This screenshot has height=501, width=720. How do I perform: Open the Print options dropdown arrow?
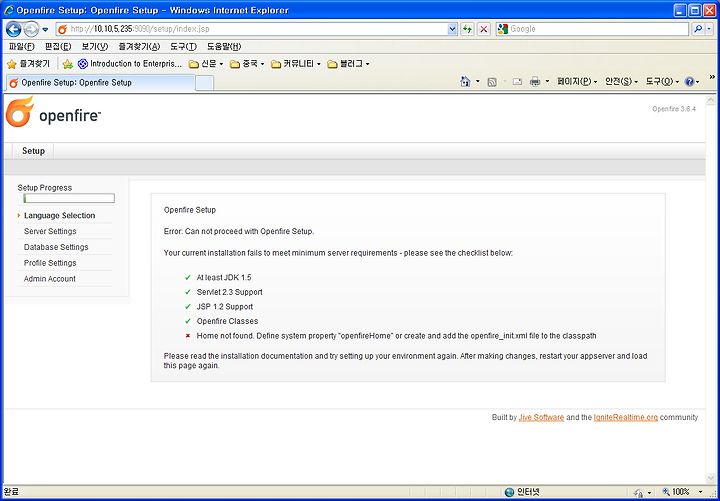coord(547,82)
